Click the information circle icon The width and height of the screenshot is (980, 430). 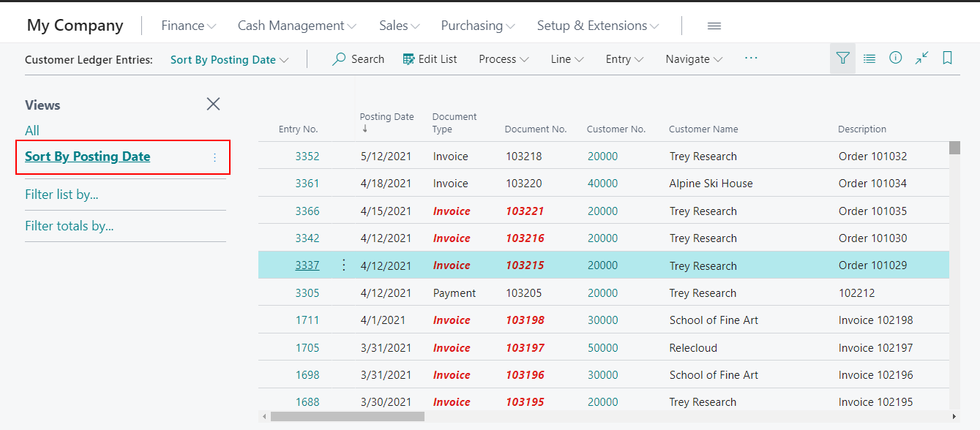click(896, 58)
